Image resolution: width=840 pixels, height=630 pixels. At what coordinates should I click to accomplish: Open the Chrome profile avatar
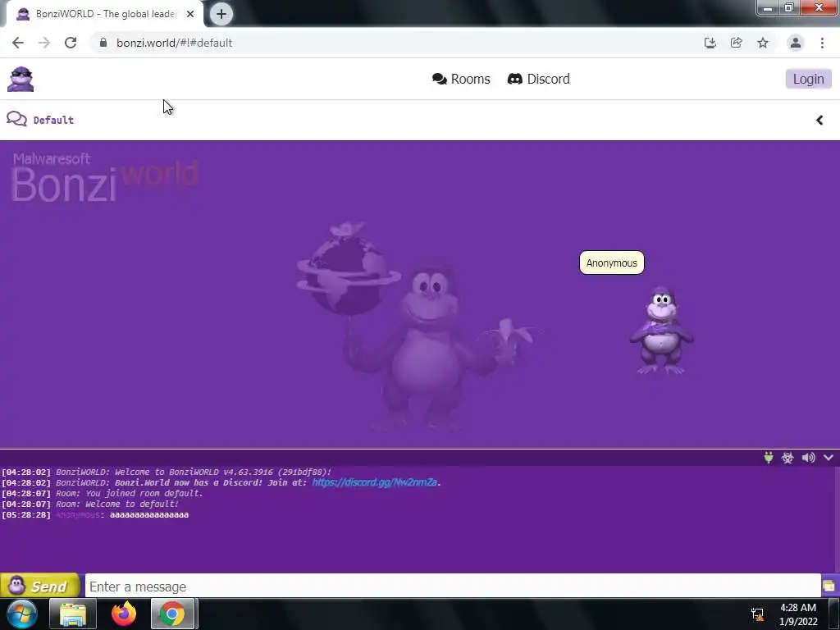click(x=796, y=43)
